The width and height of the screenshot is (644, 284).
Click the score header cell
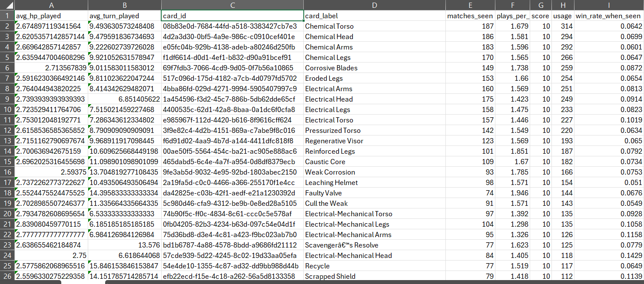541,16
